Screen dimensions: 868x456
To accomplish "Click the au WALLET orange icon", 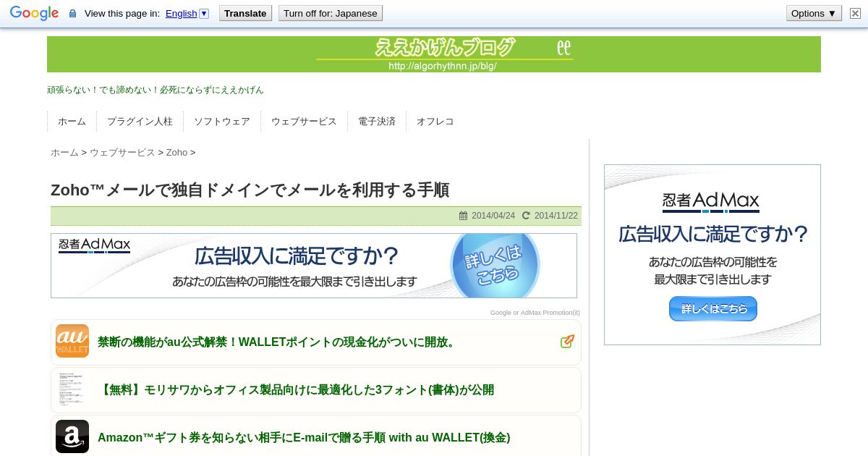I will coord(72,341).
